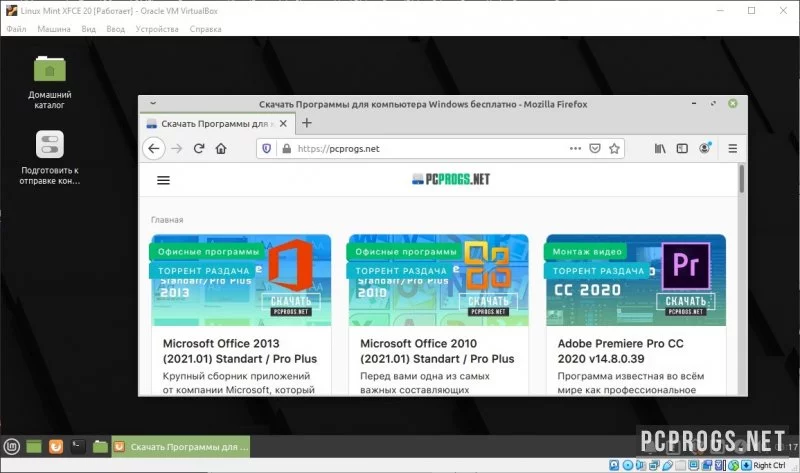This screenshot has width=800, height=473.
Task: Select the Скачать Программы Firefox tab
Action: 216,123
